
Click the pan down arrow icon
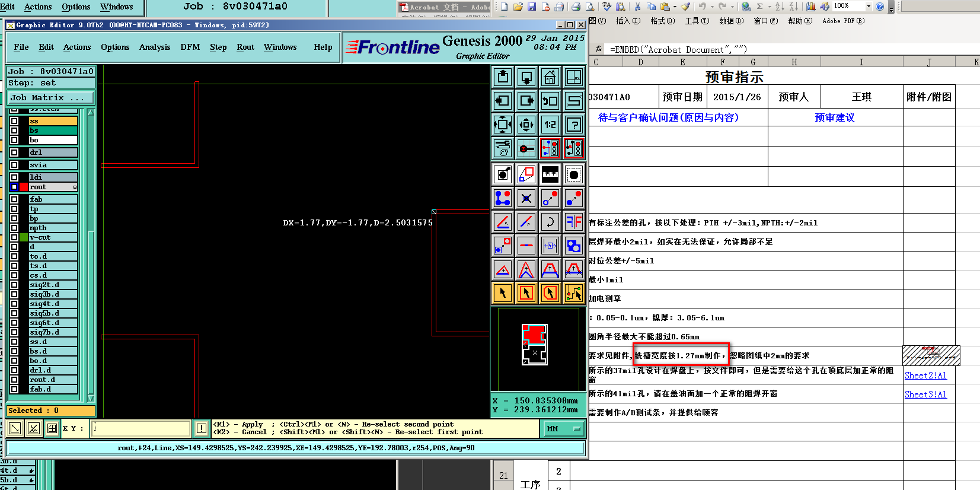[526, 77]
